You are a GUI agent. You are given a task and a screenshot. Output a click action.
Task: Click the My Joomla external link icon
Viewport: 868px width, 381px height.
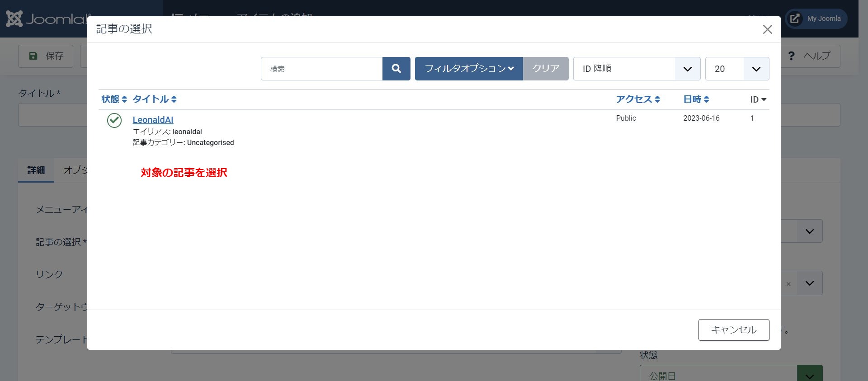tap(794, 19)
